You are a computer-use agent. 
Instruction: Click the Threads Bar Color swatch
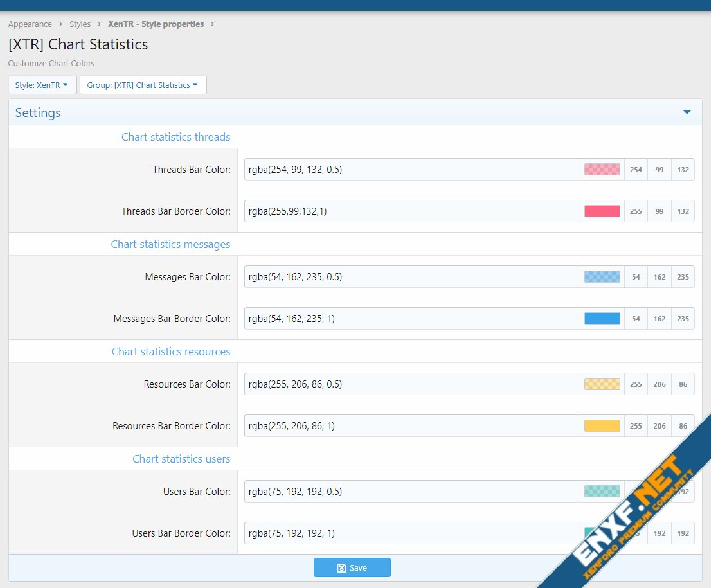[602, 170]
